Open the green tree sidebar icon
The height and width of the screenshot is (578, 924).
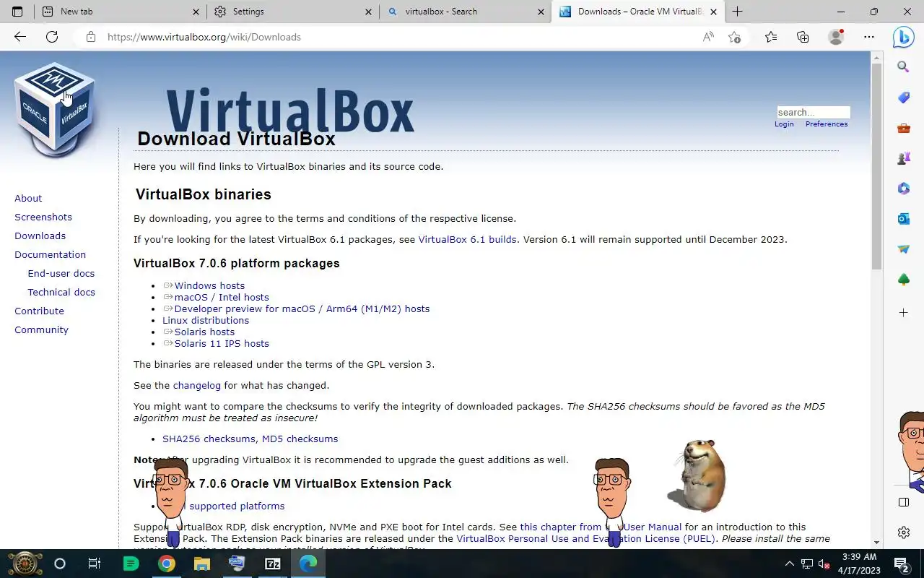[903, 280]
